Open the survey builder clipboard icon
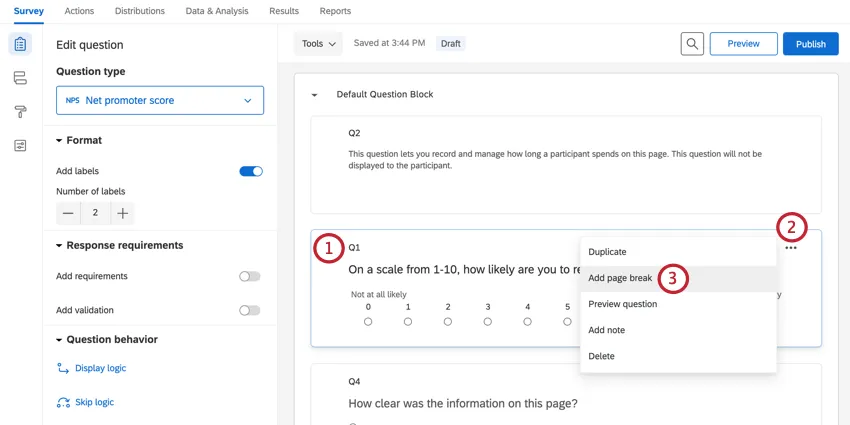 pyautogui.click(x=20, y=44)
